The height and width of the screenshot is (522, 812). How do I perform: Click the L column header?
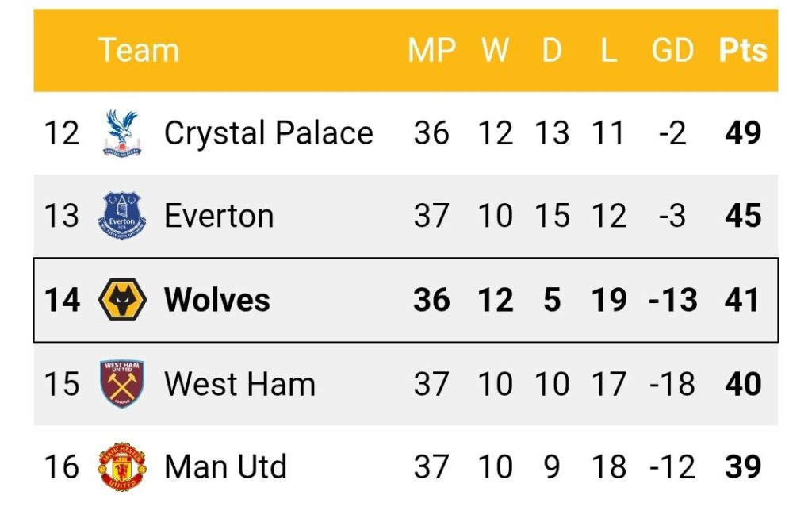[x=608, y=50]
